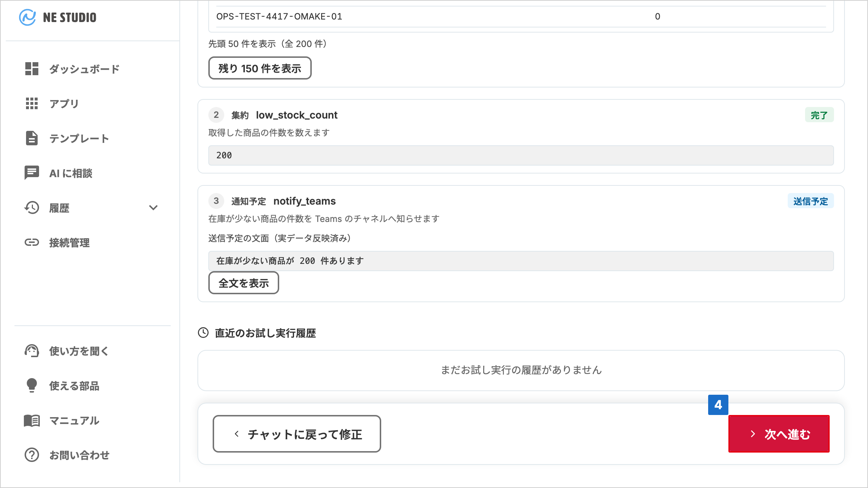The image size is (868, 488).
Task: Click the 全文を表示 button
Action: click(243, 283)
